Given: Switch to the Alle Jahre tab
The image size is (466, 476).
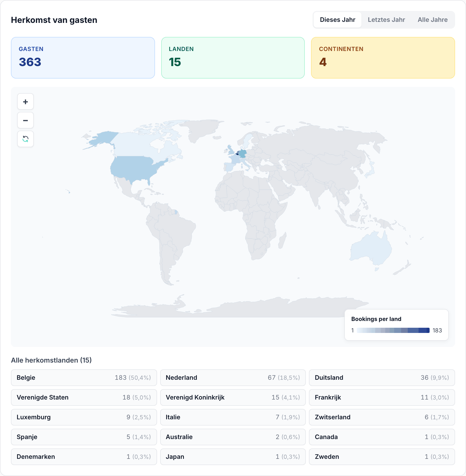Looking at the screenshot, I should [432, 20].
